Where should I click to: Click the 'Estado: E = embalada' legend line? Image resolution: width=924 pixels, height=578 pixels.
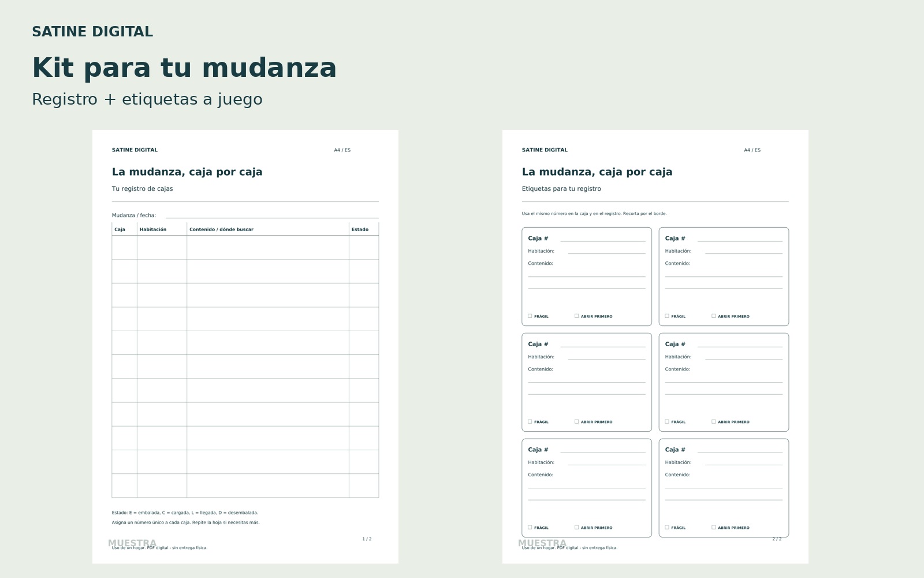(185, 513)
